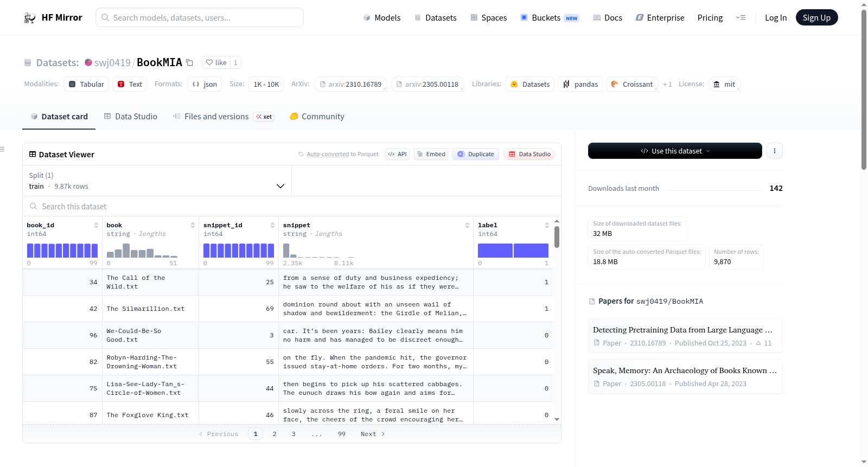Open Data Studio from the viewer header
868x467 pixels.
click(x=529, y=154)
